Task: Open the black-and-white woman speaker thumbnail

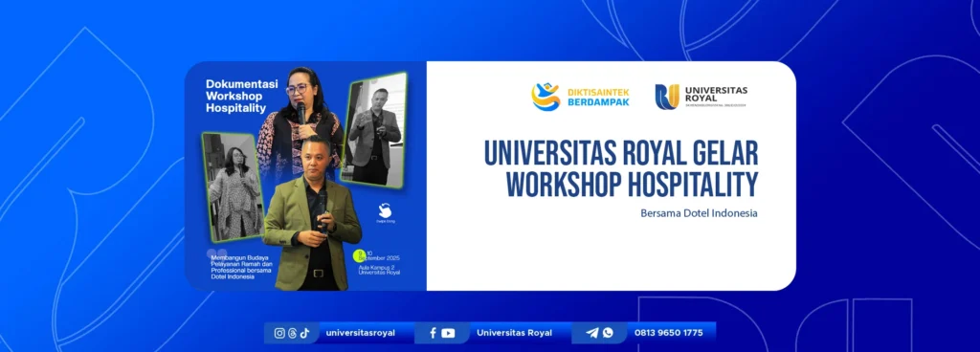Action: pyautogui.click(x=234, y=187)
